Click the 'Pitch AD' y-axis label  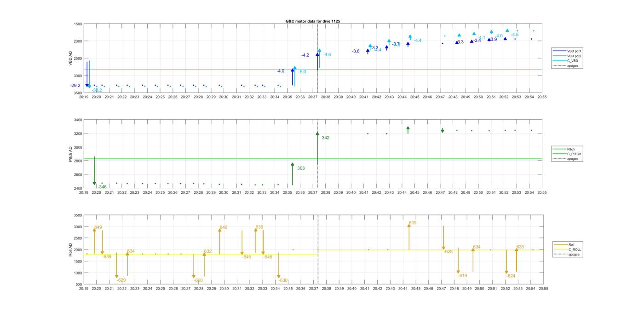click(x=70, y=154)
